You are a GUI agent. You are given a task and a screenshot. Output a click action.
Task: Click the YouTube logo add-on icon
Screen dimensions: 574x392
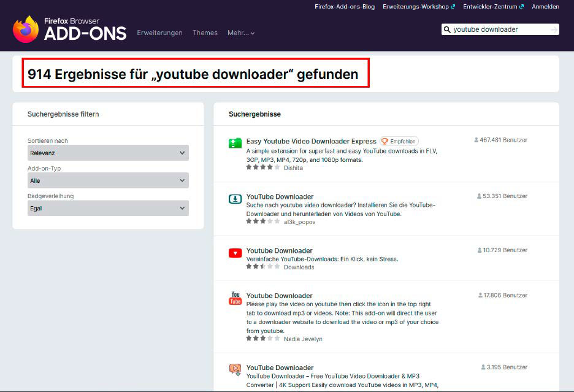[235, 298]
